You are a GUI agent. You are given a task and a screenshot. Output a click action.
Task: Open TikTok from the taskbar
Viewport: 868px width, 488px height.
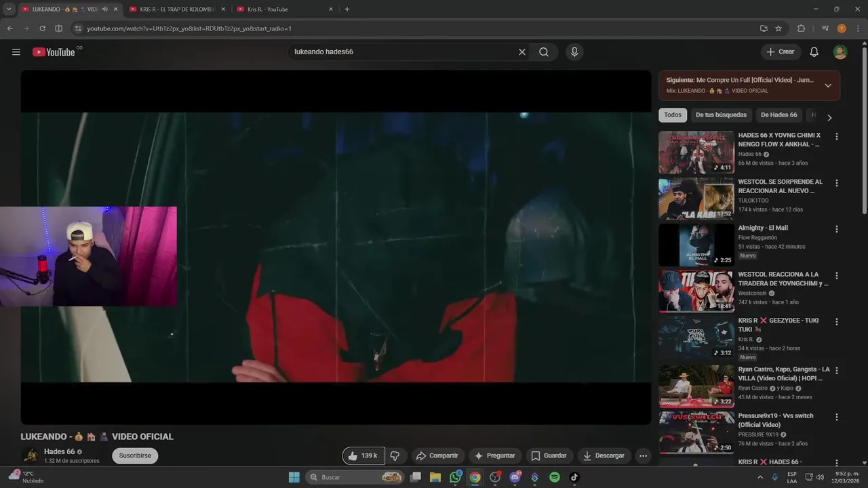coord(574,477)
